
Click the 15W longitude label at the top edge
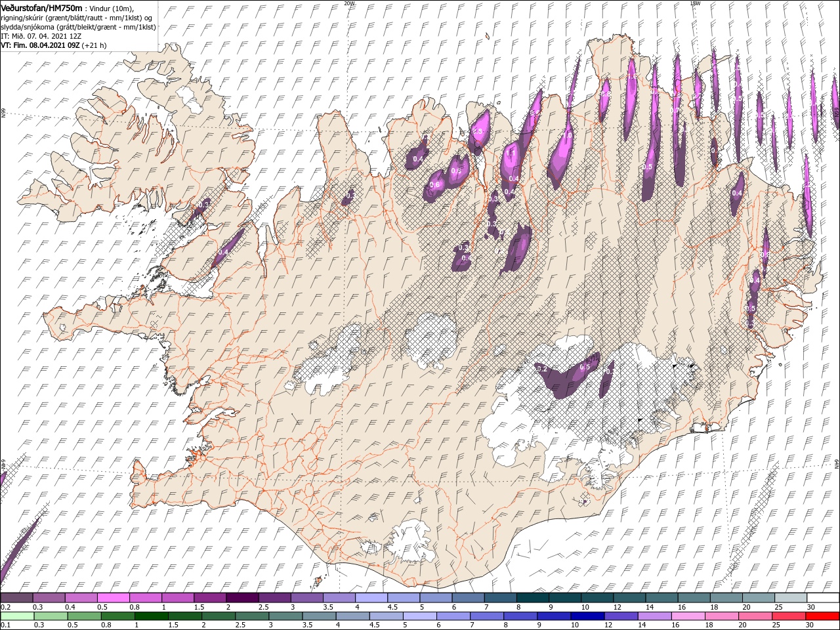[696, 3]
